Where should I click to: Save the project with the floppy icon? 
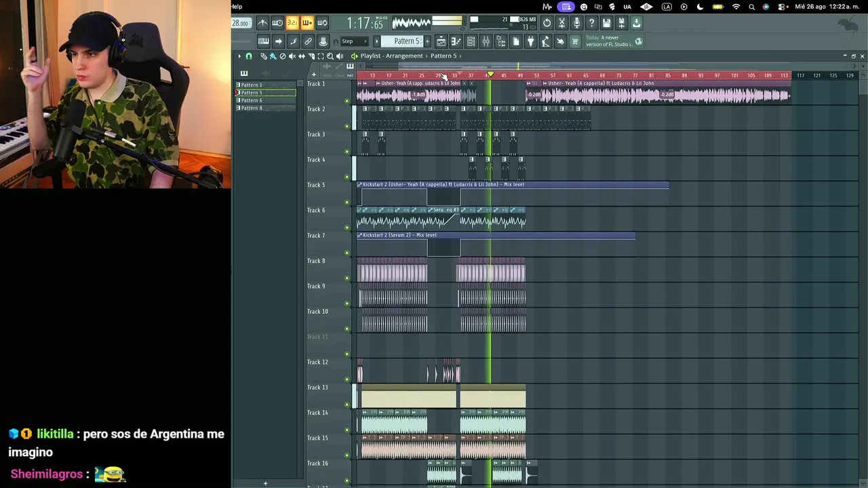coord(606,23)
